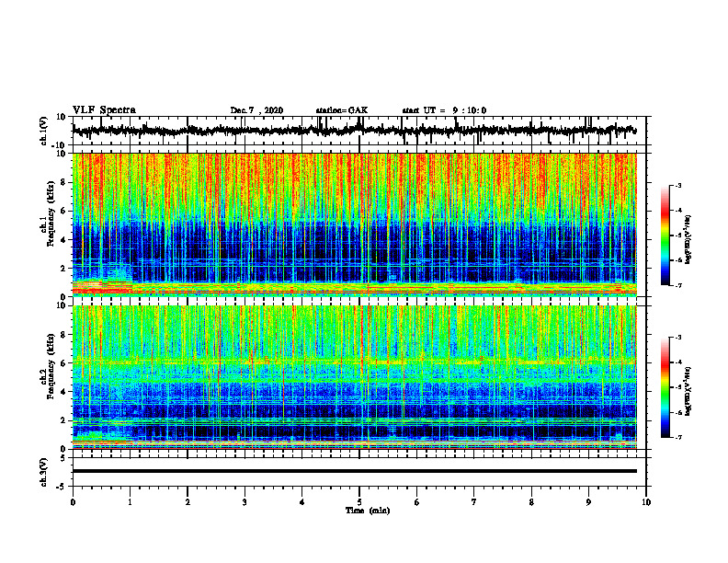This screenshot has width=728, height=563.
Task: Click the "4" kHz tick on ch.1 spectrogram
Action: [63, 240]
